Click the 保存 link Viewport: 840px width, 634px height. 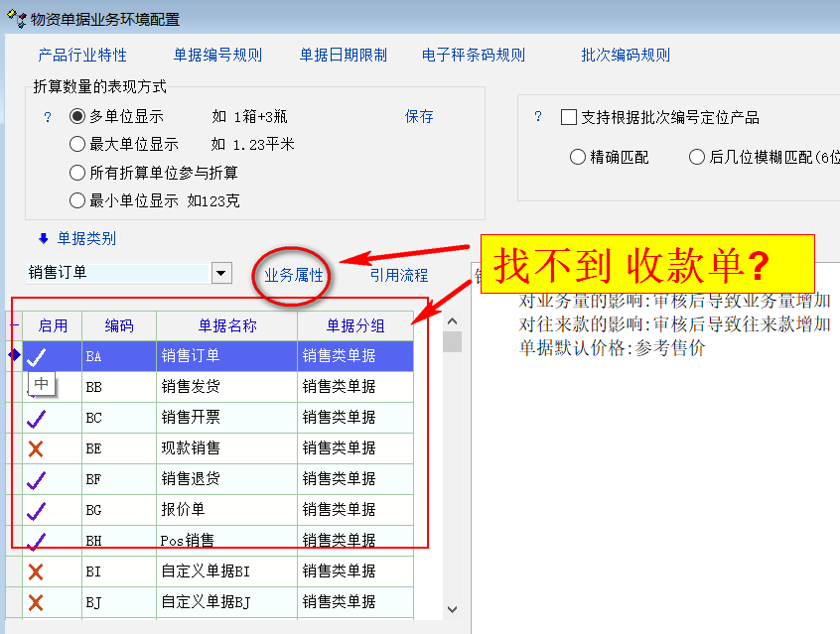pos(419,117)
